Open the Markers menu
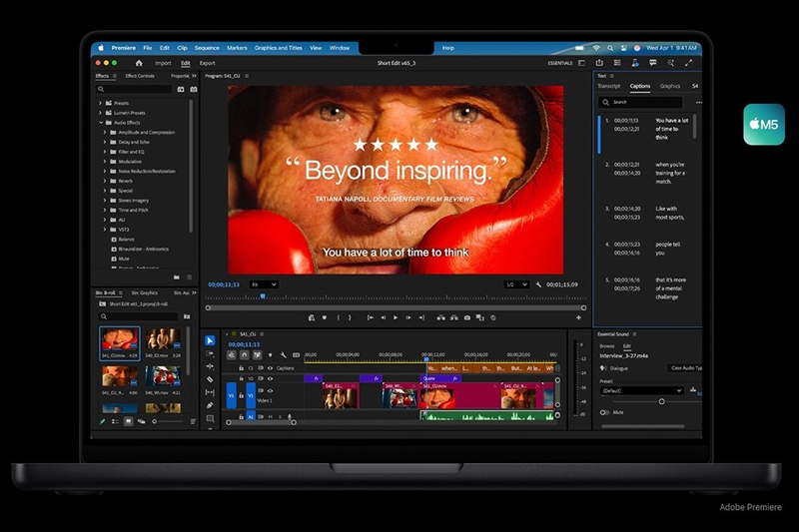799x532 pixels. [x=237, y=48]
